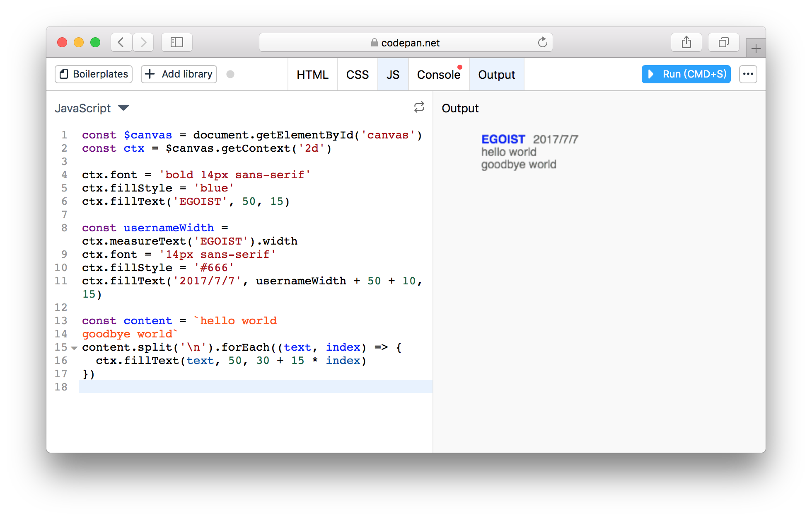Click the gray status dot indicator
812x519 pixels.
230,74
